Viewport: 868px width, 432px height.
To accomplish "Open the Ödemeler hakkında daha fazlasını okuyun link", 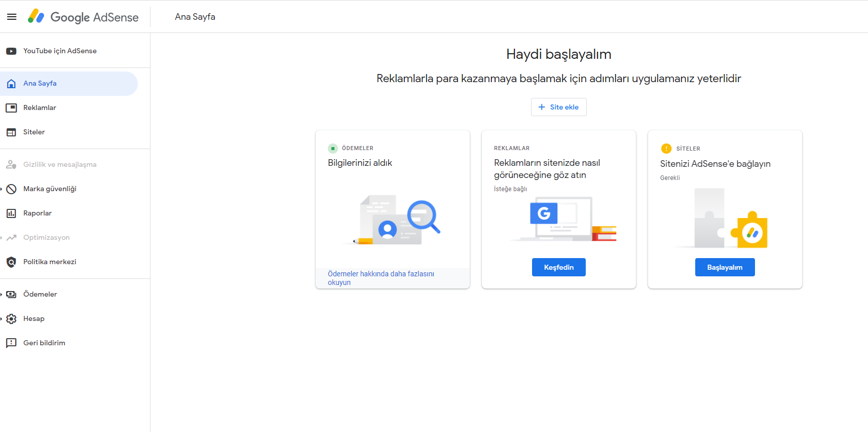I will (381, 278).
